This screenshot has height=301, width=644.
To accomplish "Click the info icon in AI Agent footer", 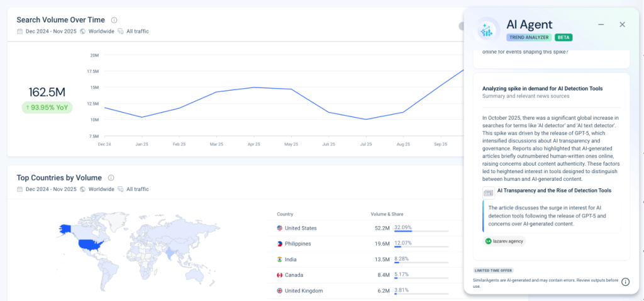I will (x=625, y=282).
